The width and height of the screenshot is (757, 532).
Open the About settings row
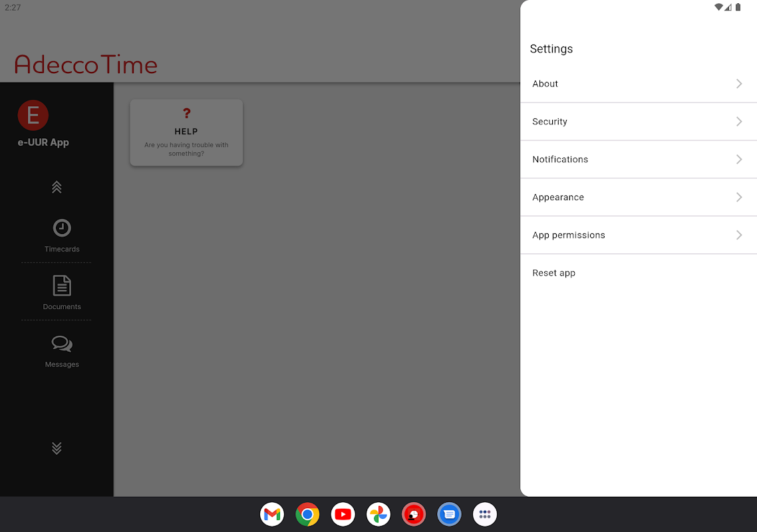[638, 84]
